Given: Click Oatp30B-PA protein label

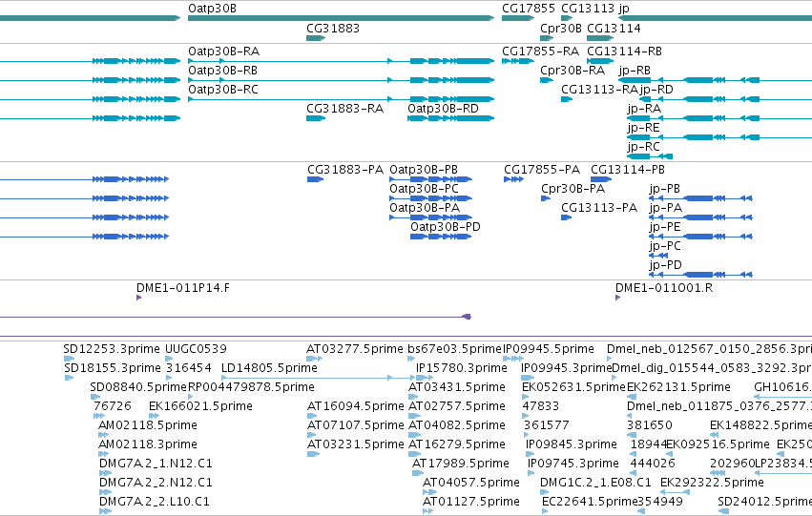Looking at the screenshot, I should [x=425, y=208].
